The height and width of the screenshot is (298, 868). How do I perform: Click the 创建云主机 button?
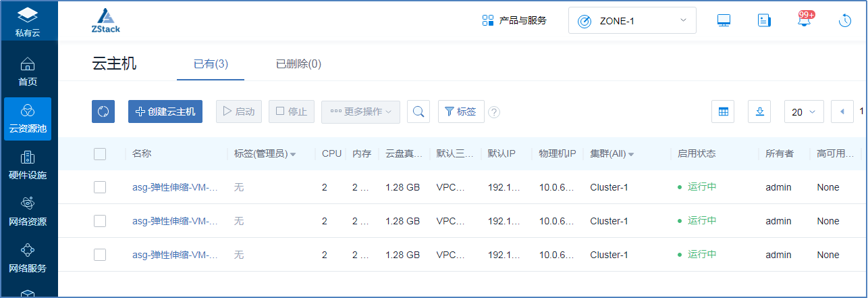[165, 111]
